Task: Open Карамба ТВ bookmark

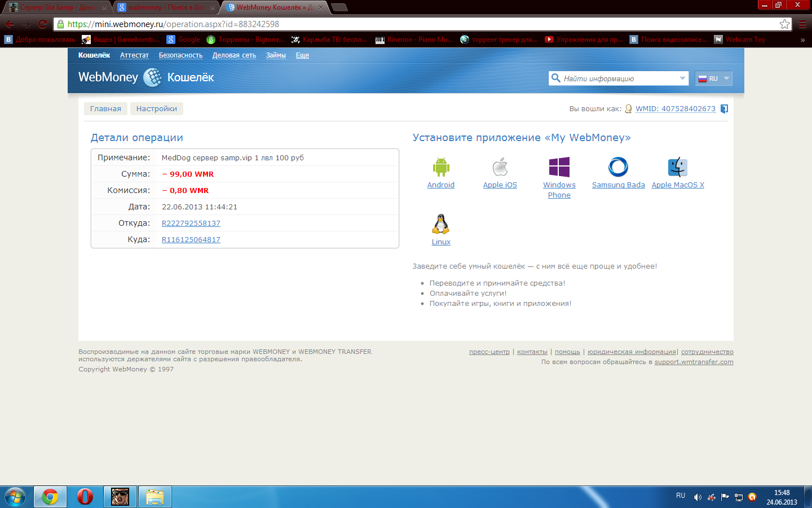Action: click(329, 40)
